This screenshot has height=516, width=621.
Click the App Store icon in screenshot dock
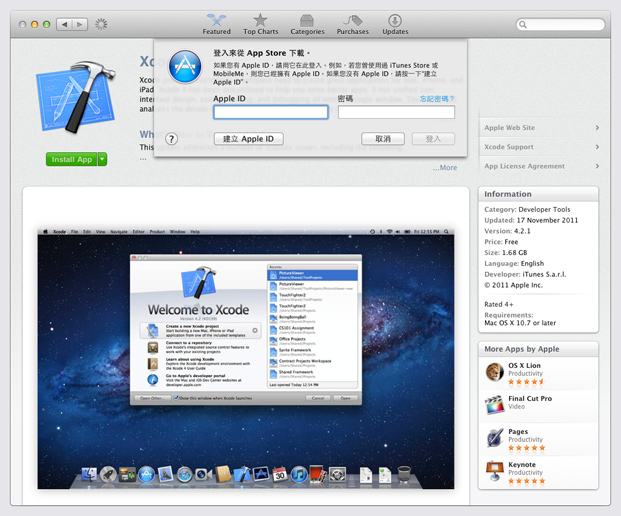click(x=147, y=474)
